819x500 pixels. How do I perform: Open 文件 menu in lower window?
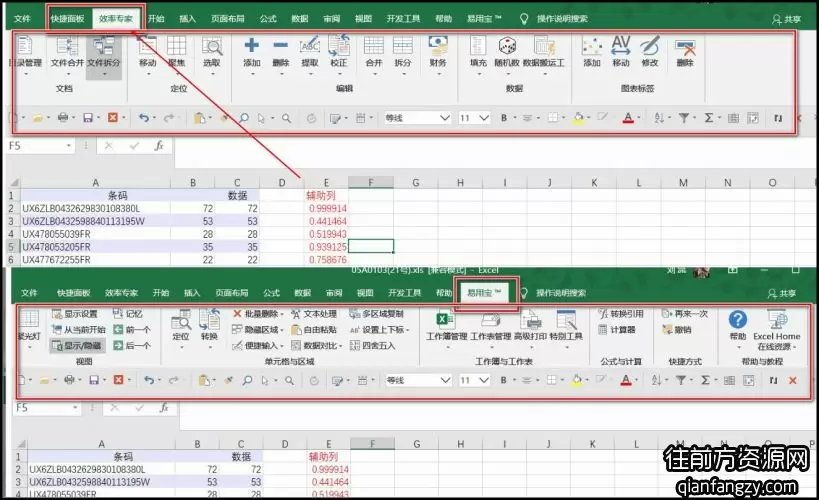point(29,293)
